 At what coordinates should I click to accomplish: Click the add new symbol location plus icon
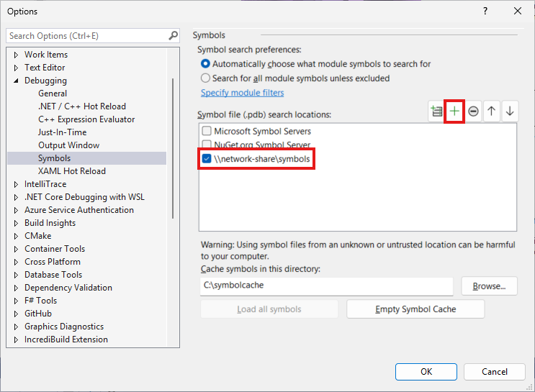pyautogui.click(x=454, y=111)
